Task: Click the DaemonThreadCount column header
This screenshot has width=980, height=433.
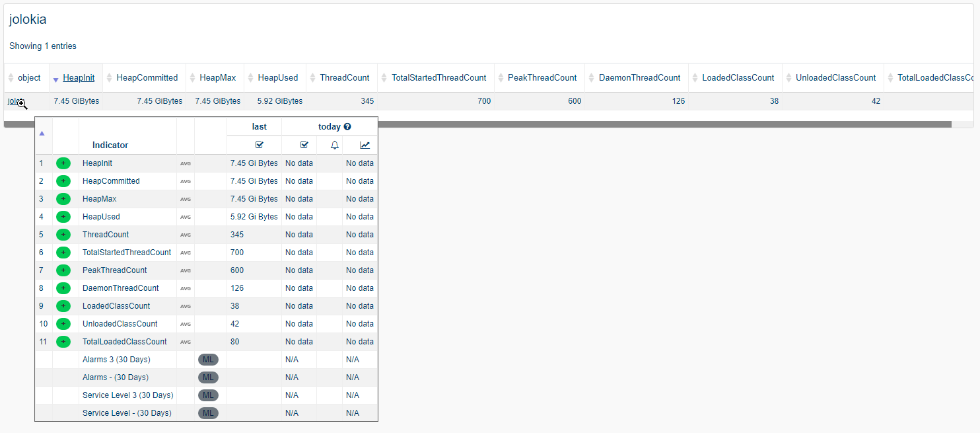Action: tap(639, 78)
